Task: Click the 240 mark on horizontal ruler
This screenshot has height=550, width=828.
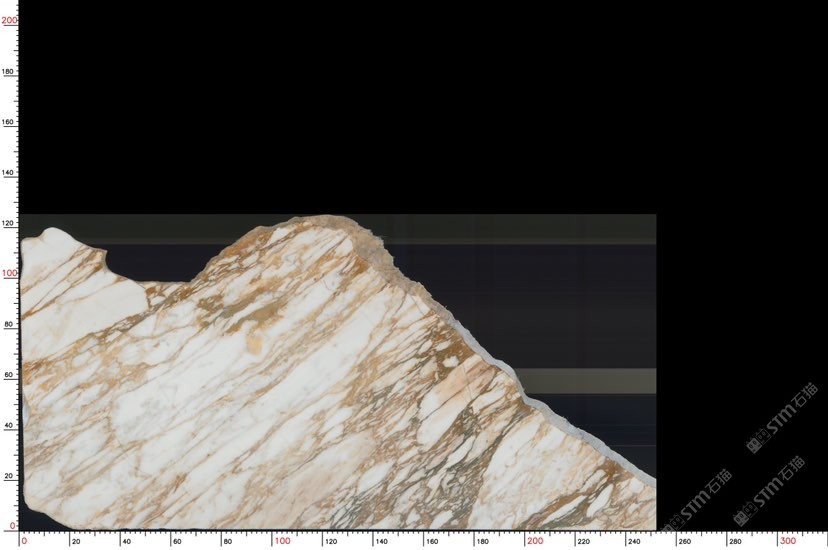Action: pyautogui.click(x=633, y=541)
